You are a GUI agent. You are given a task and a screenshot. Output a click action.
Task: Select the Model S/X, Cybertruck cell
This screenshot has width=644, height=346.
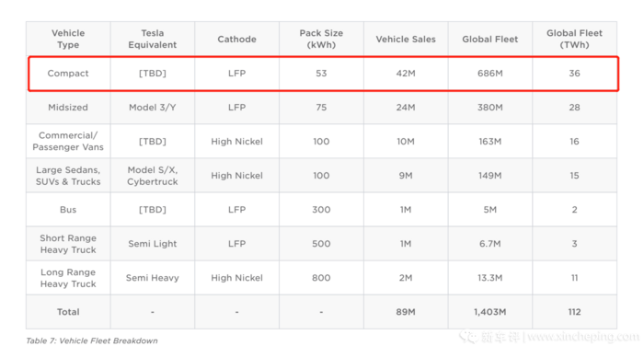[x=153, y=176]
